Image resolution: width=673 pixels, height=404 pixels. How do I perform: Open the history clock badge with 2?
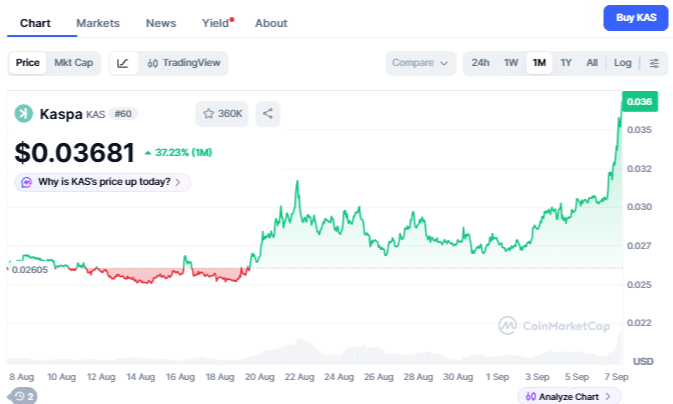[24, 396]
